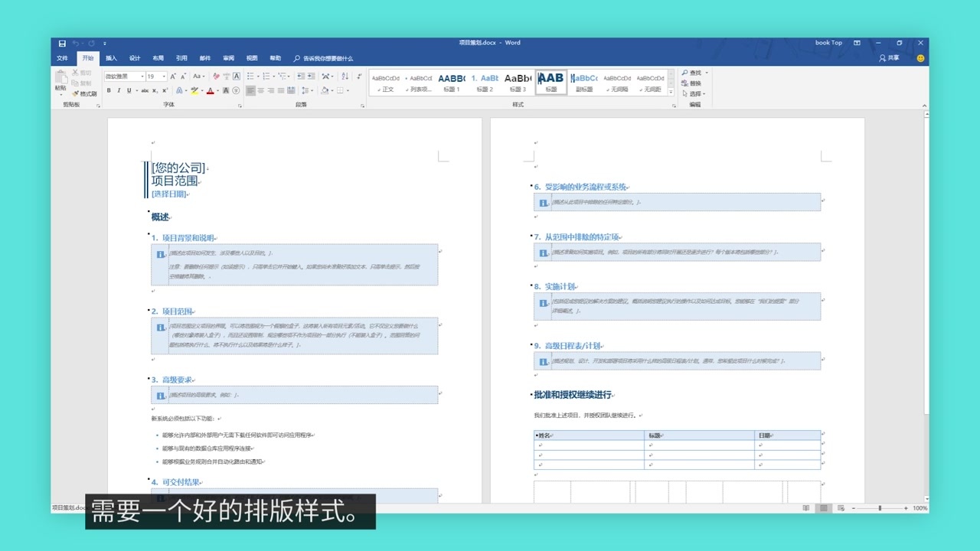Viewport: 980px width, 551px height.
Task: Click the Tell Me search box
Action: pyautogui.click(x=324, y=58)
